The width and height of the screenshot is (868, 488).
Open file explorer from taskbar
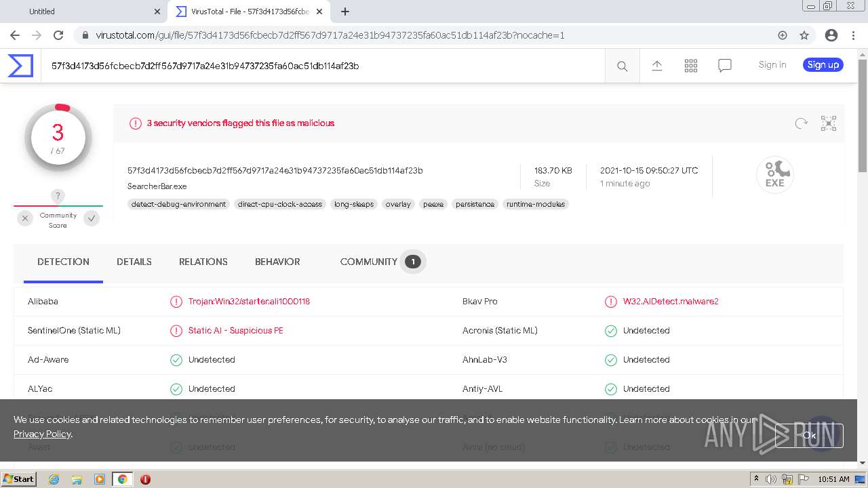tap(77, 479)
